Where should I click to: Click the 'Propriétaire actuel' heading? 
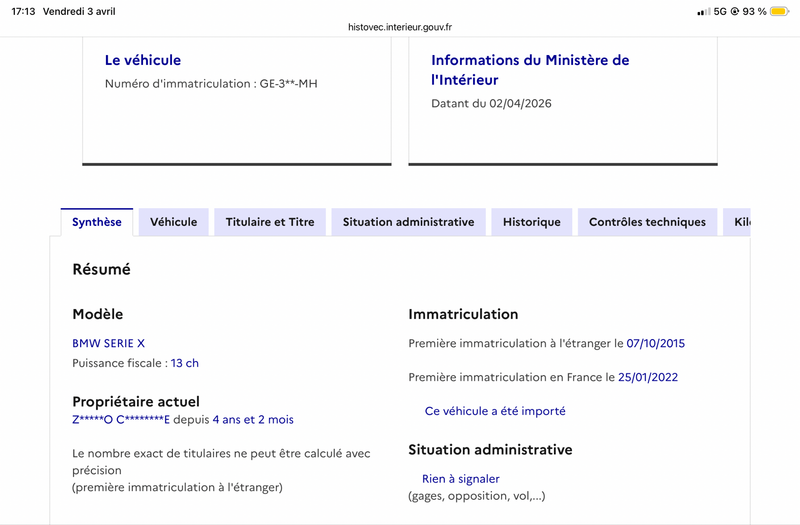[x=136, y=402]
